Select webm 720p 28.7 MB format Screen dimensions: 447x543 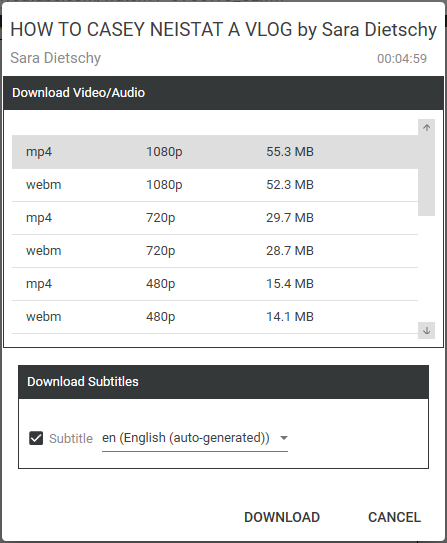(215, 251)
